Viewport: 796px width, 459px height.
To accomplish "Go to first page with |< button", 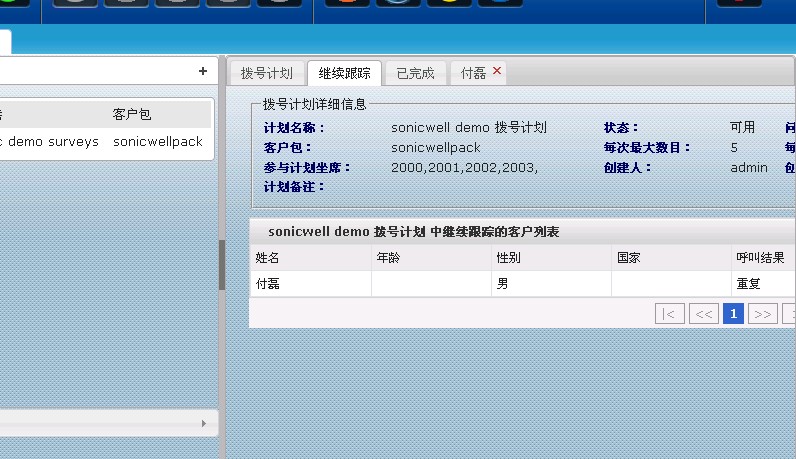I will (669, 314).
